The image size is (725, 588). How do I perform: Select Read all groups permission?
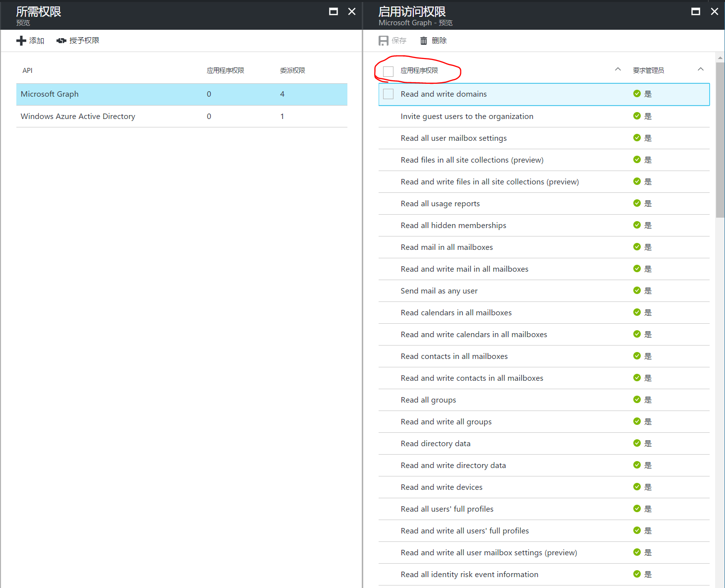click(544, 400)
